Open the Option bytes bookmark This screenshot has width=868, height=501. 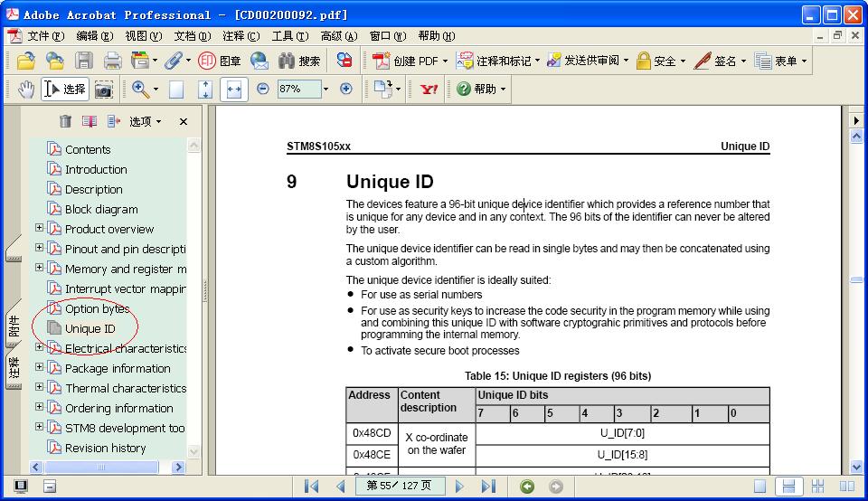[97, 309]
